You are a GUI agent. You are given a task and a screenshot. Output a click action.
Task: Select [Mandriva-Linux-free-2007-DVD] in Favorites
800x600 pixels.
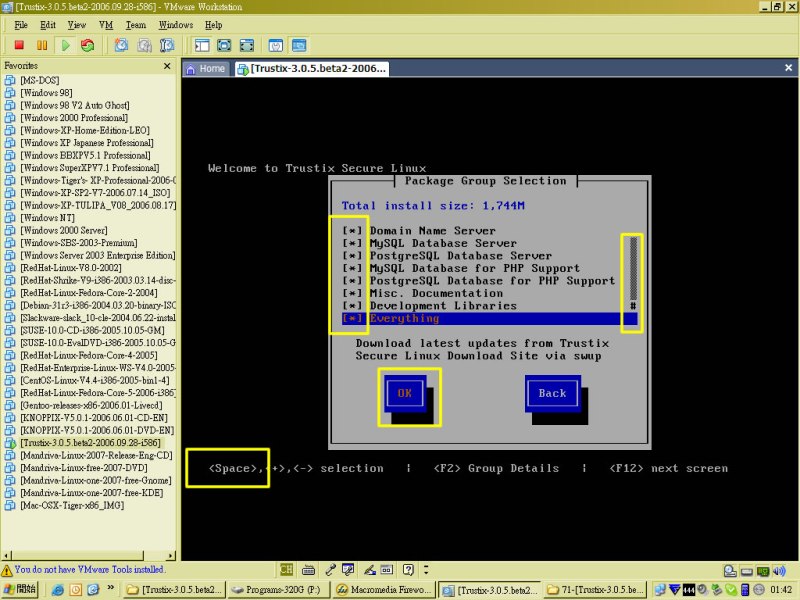point(84,468)
